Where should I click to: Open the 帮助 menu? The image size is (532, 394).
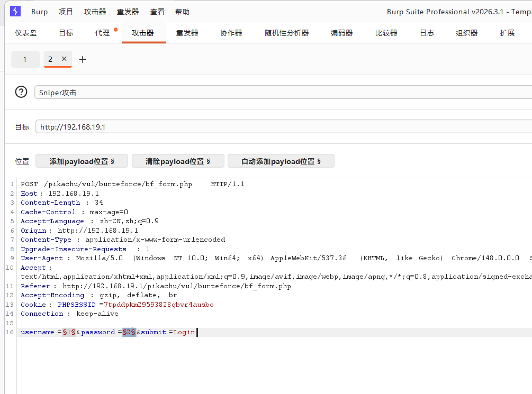pyautogui.click(x=182, y=12)
